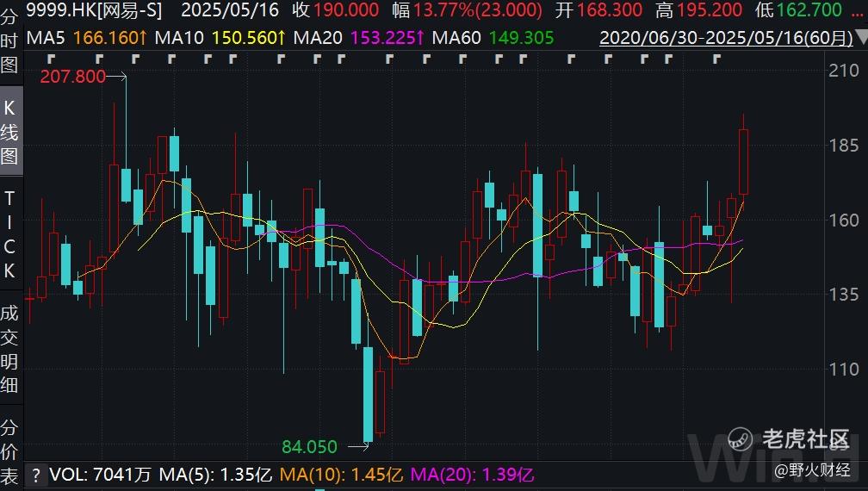Image resolution: width=868 pixels, height=491 pixels.
Task: Click the MA(5): 1.35亿 volume average
Action: click(216, 475)
